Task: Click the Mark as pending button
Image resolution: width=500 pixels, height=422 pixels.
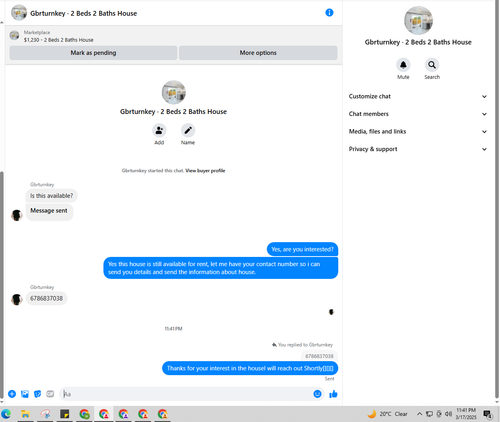Action: click(93, 53)
